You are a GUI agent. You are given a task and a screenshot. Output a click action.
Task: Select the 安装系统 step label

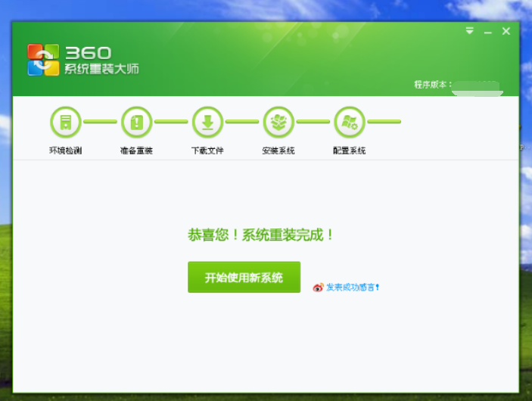pos(278,151)
